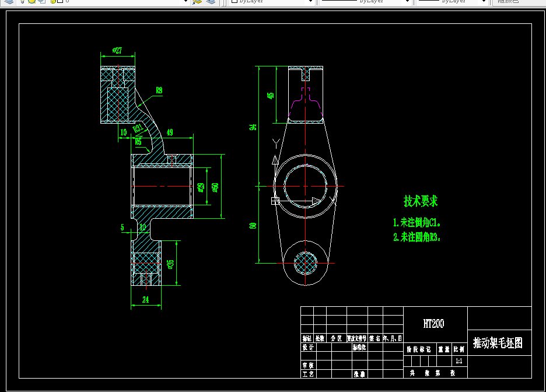Select the 处数 cell in title block
546x392 pixels.
click(320, 338)
